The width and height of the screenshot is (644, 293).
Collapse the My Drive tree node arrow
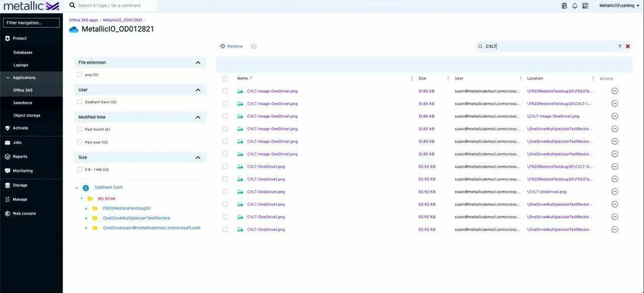pos(82,198)
